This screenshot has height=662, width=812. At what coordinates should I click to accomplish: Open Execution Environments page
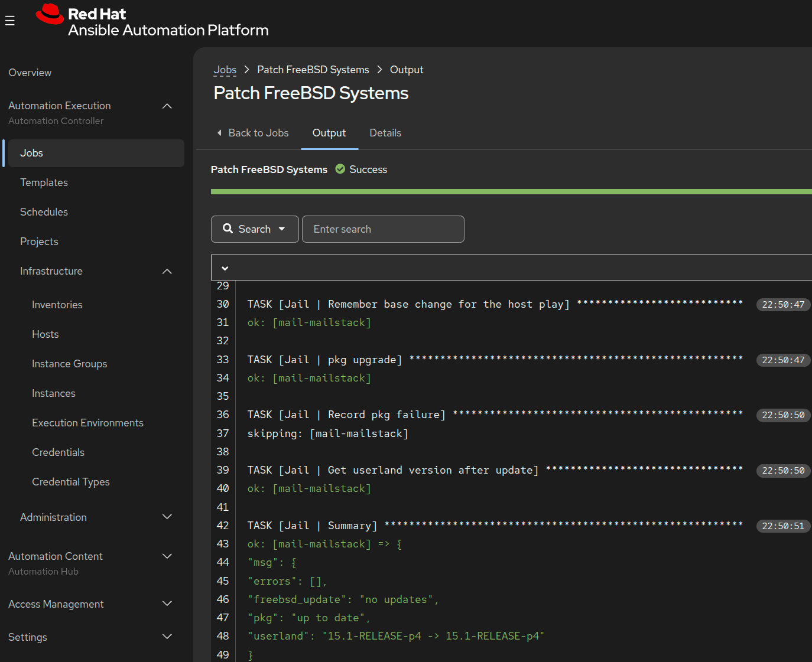[88, 423]
